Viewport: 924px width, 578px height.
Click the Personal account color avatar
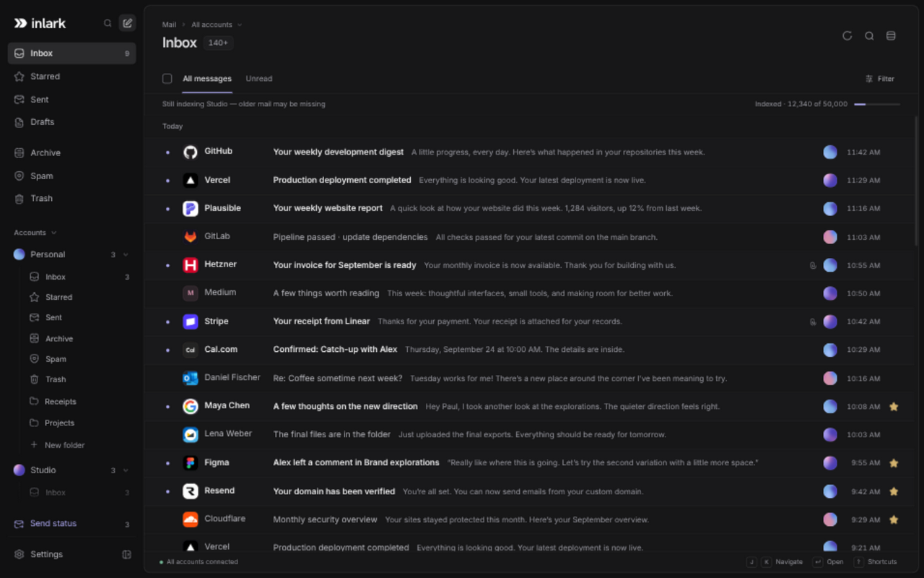click(19, 254)
